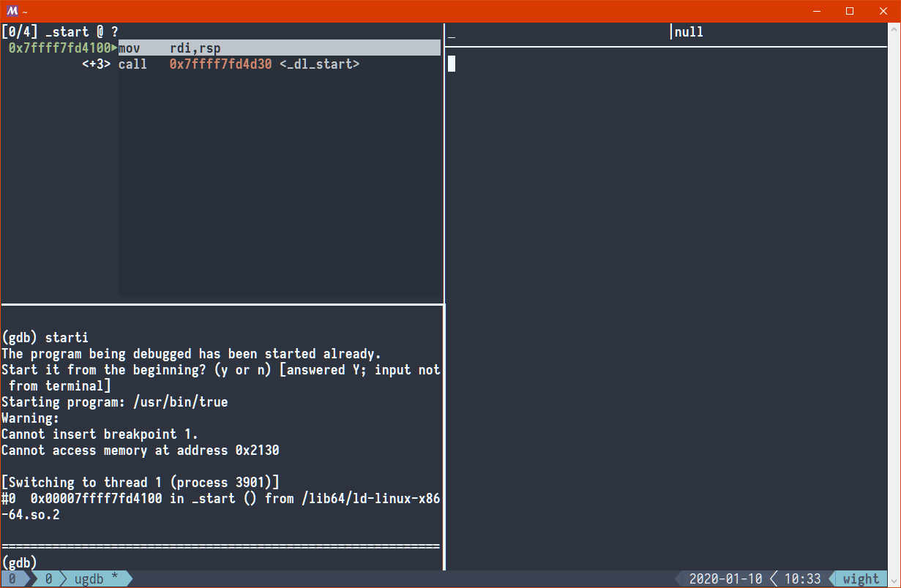901x588 pixels.
Task: Focus the block cursor in the right pane
Action: 452,64
